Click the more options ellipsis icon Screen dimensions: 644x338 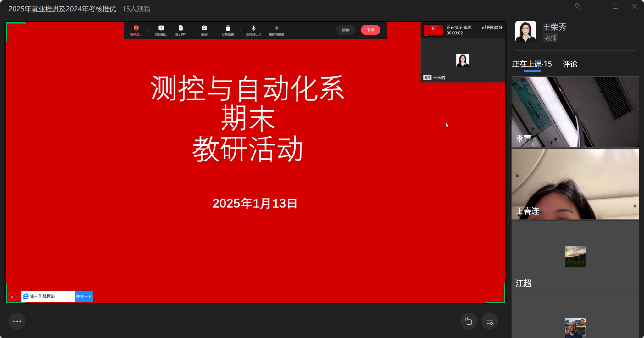17,321
